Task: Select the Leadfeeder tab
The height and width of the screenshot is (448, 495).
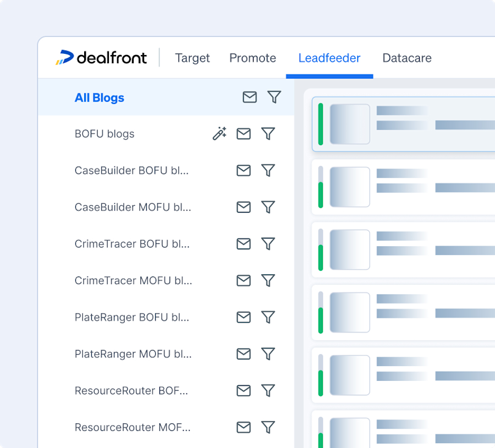Action: [x=329, y=58]
